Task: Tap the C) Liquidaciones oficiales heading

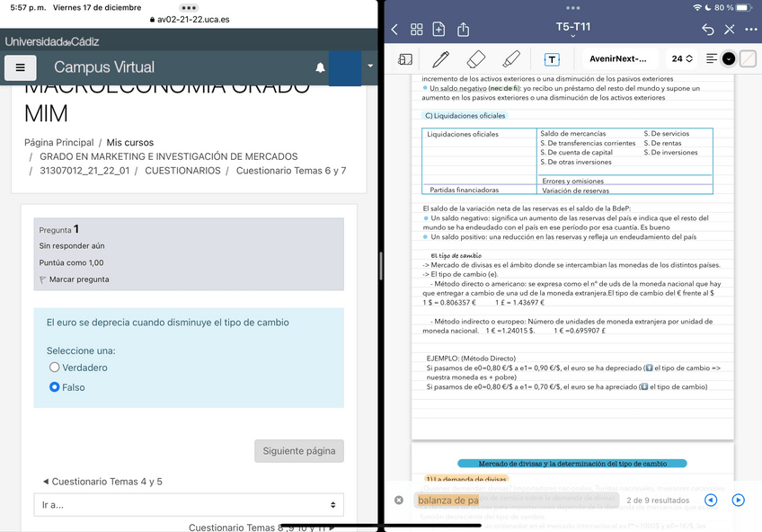Action: pyautogui.click(x=465, y=116)
